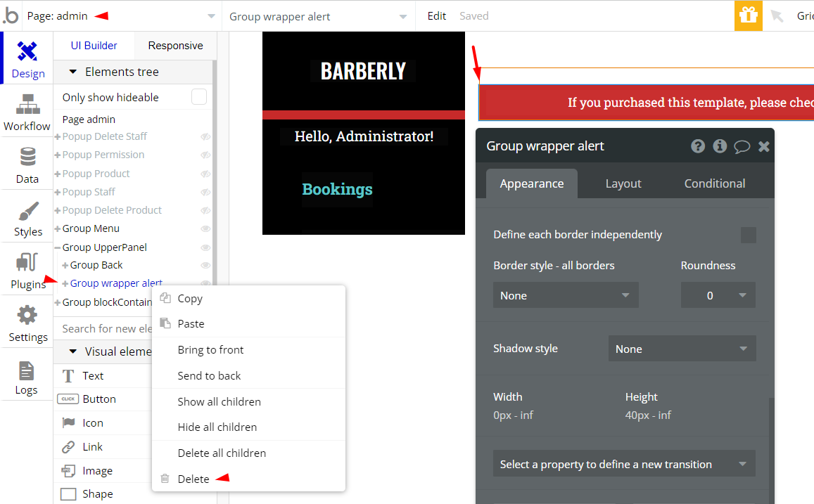
Task: Click the Search for new elements field
Action: (106, 328)
